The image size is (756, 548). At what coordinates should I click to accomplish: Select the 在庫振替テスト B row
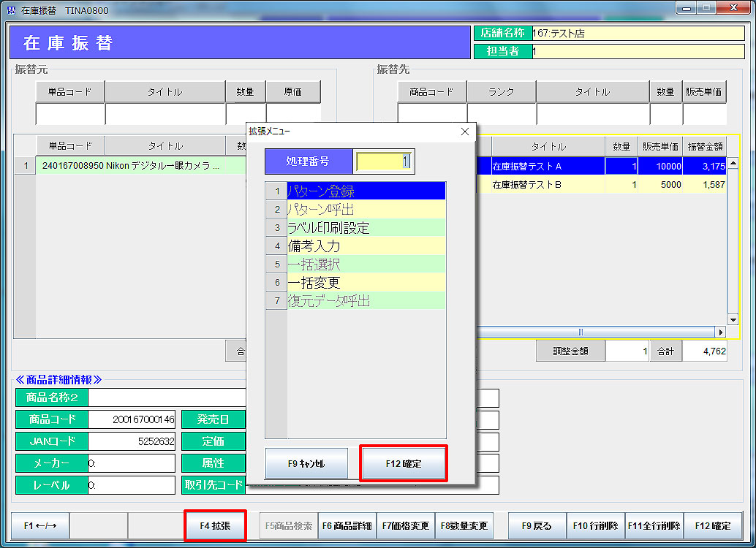coord(547,185)
